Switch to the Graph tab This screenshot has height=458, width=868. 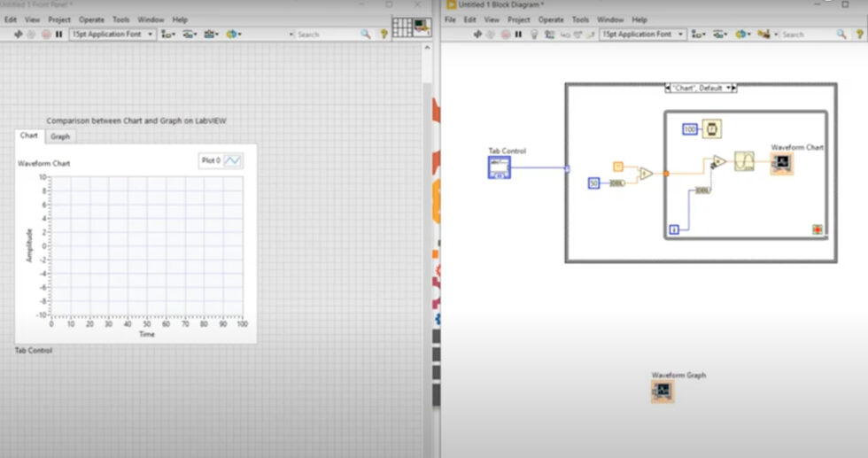60,136
